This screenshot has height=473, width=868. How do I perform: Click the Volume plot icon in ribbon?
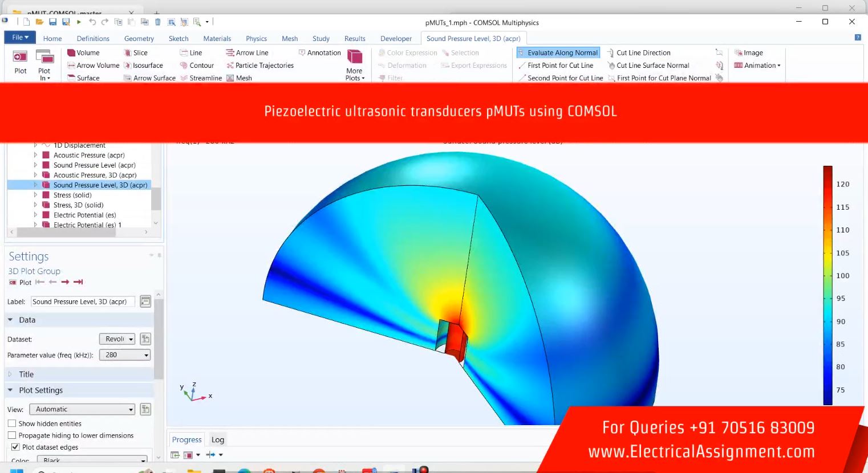(x=71, y=53)
